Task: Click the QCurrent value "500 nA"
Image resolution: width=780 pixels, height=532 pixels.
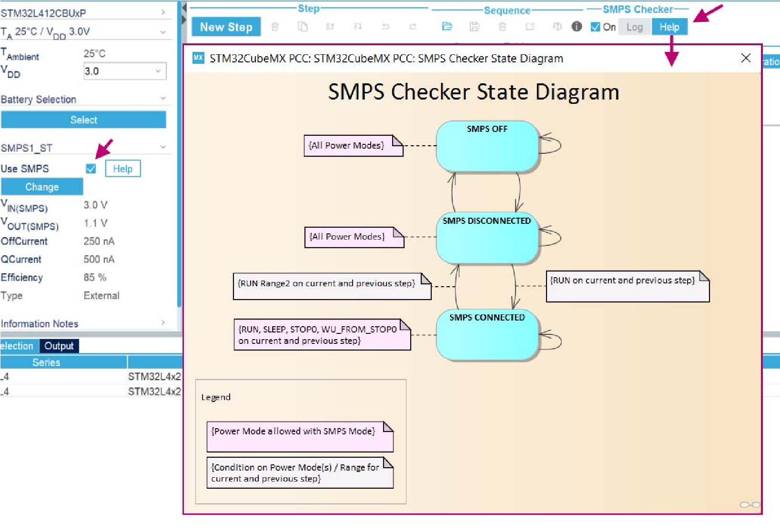Action: tap(99, 259)
